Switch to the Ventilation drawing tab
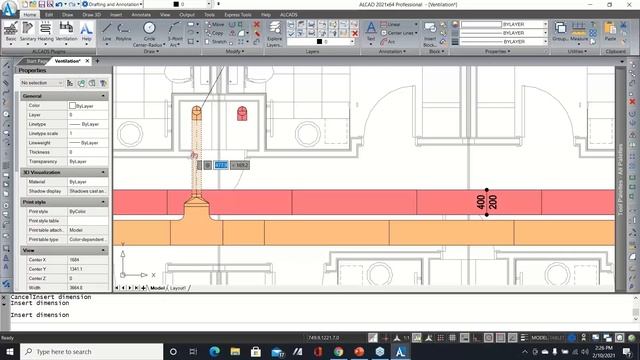The width and height of the screenshot is (640, 360). click(67, 61)
